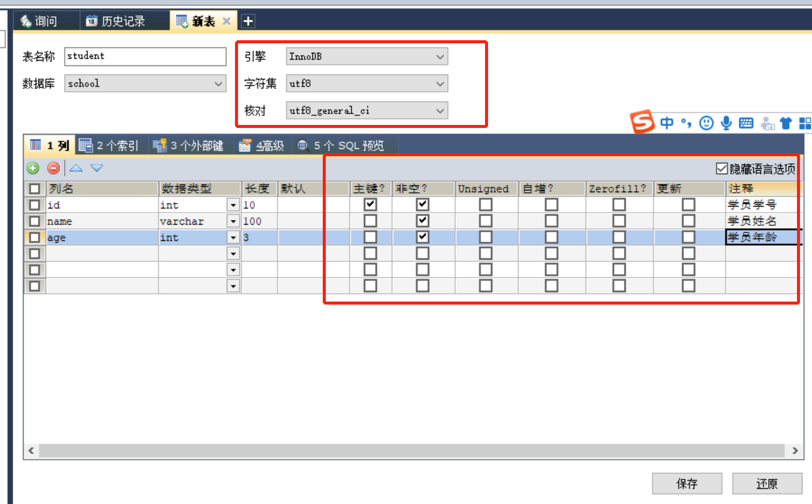The image size is (812, 504).
Task: Move column up with the up triangle icon
Action: [x=76, y=168]
